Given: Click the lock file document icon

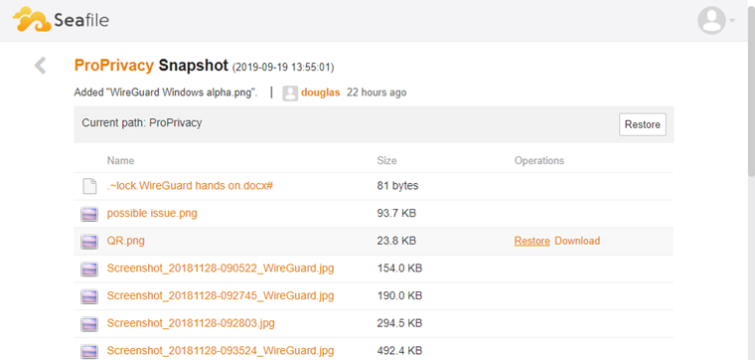Looking at the screenshot, I should (x=89, y=186).
